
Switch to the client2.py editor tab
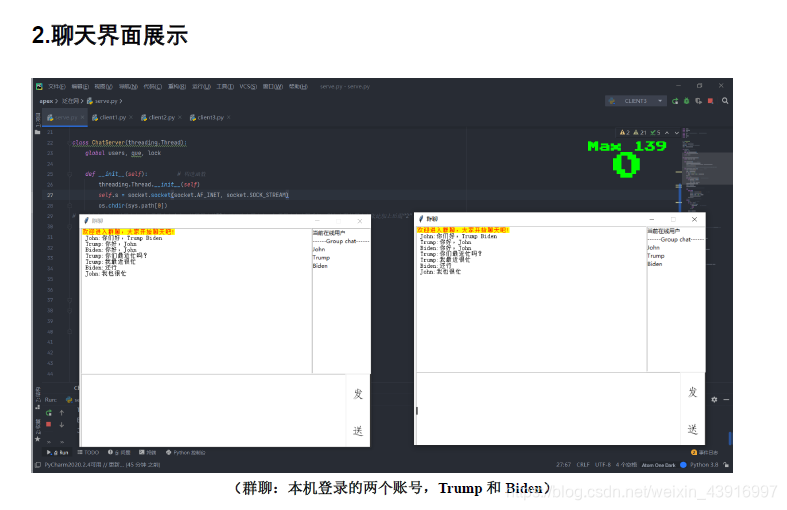click(x=162, y=117)
